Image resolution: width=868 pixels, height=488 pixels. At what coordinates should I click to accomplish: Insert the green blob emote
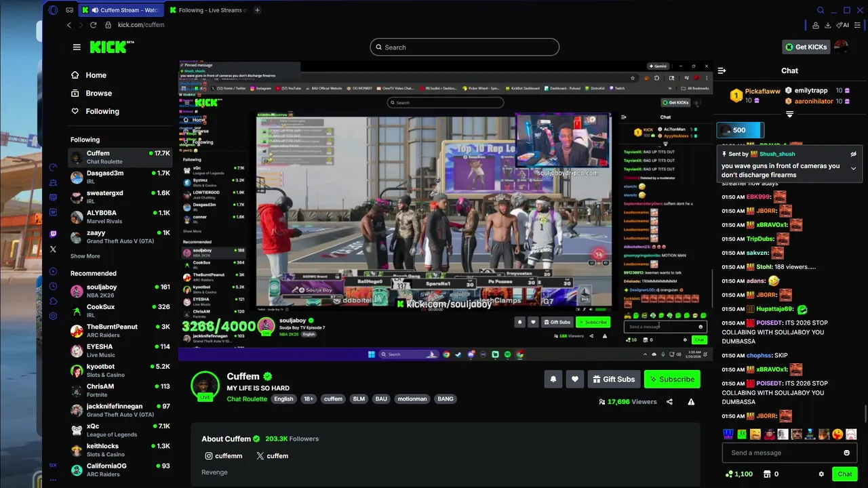pos(742,434)
